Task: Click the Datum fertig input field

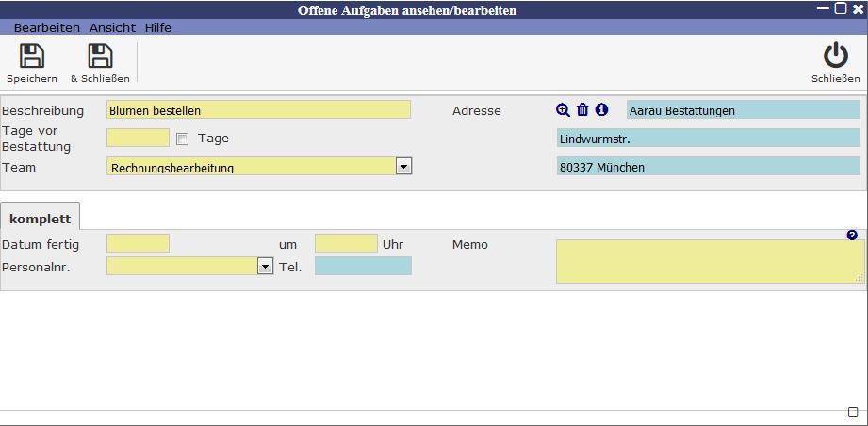Action: tap(138, 244)
